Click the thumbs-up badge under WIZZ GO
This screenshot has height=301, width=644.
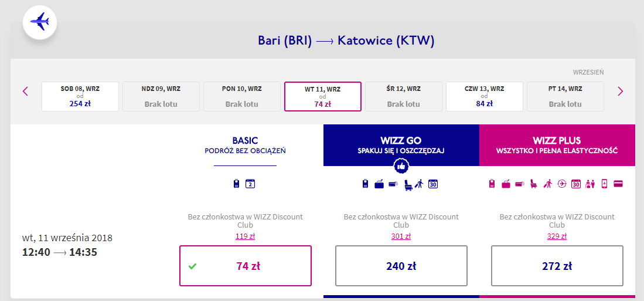point(401,167)
